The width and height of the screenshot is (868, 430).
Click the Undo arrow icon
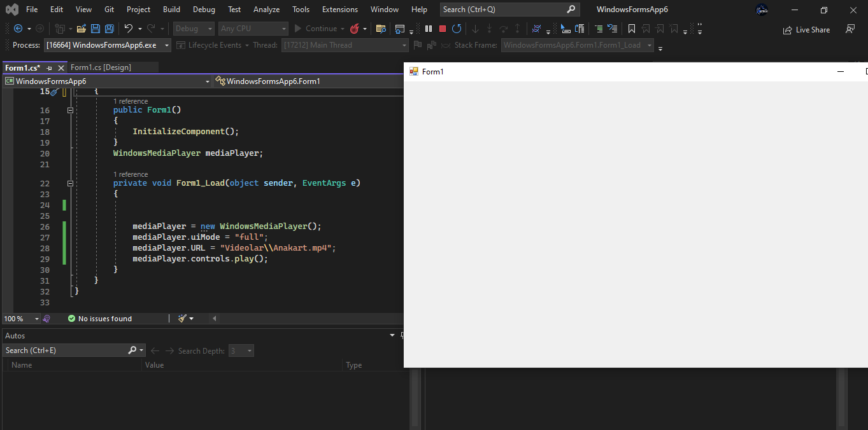pos(128,29)
